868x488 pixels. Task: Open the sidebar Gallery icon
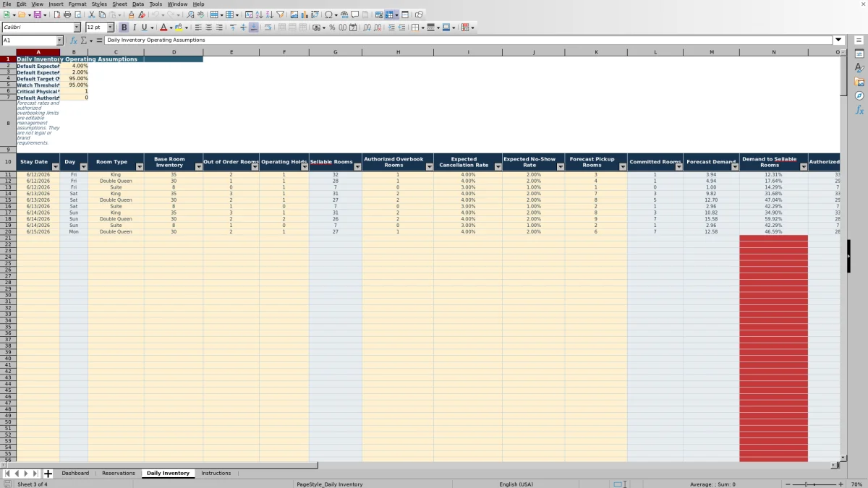[859, 82]
